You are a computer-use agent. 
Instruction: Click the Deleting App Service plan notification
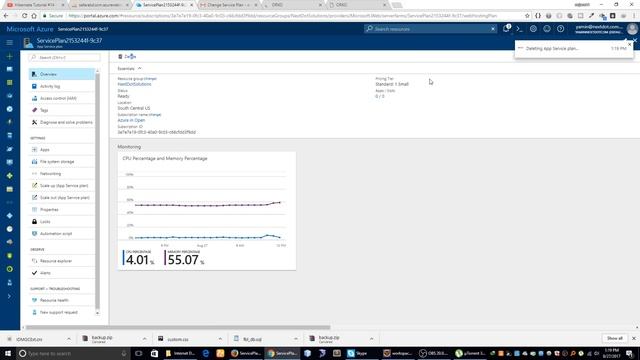click(x=574, y=49)
